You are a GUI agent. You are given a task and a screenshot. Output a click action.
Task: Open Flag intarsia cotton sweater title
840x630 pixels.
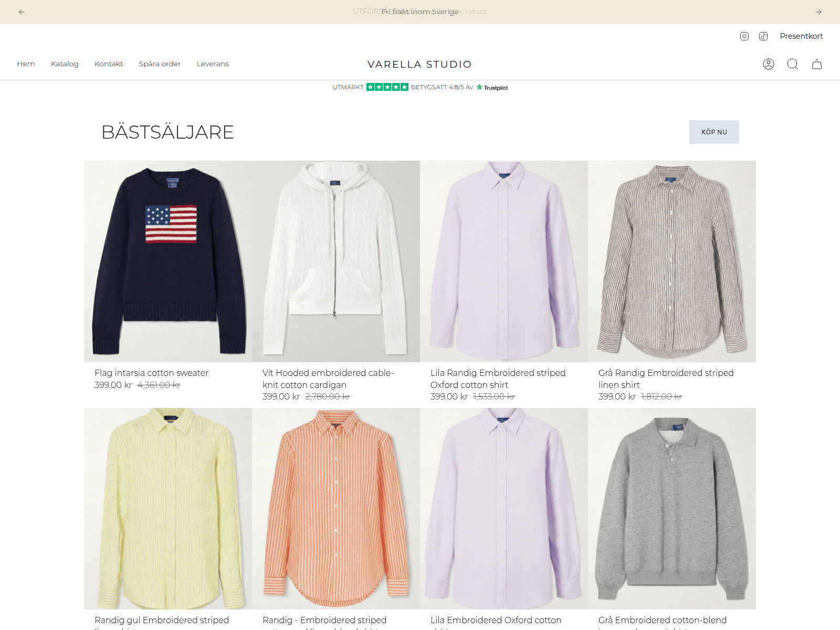151,373
